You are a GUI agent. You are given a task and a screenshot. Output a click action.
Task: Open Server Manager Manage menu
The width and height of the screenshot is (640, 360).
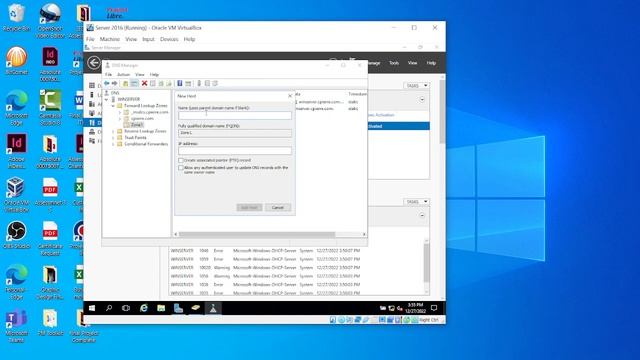coord(373,63)
